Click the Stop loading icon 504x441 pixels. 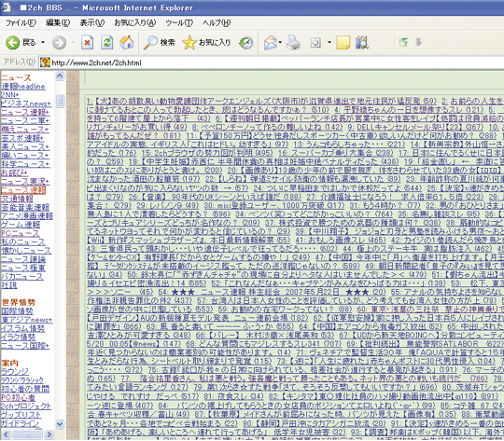[x=87, y=42]
